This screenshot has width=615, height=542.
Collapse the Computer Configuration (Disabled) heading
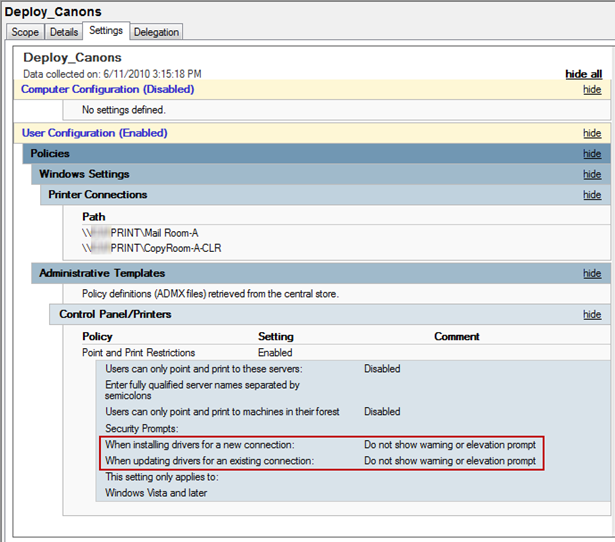pyautogui.click(x=107, y=89)
